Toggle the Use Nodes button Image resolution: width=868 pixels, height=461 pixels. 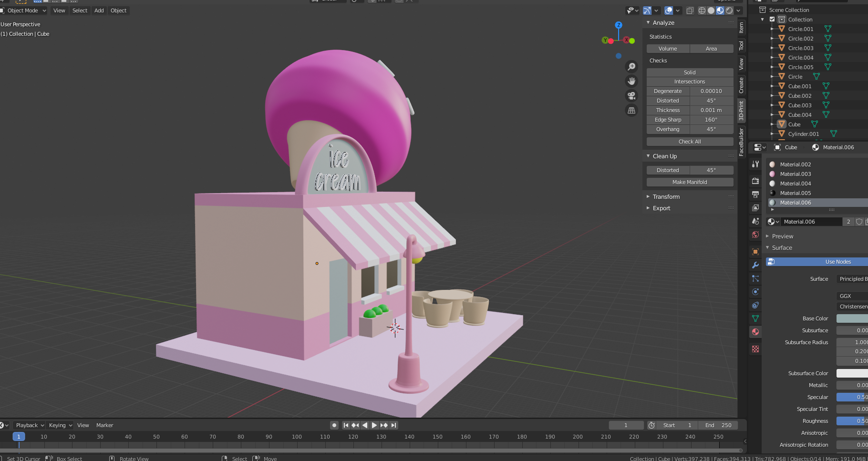pos(817,262)
